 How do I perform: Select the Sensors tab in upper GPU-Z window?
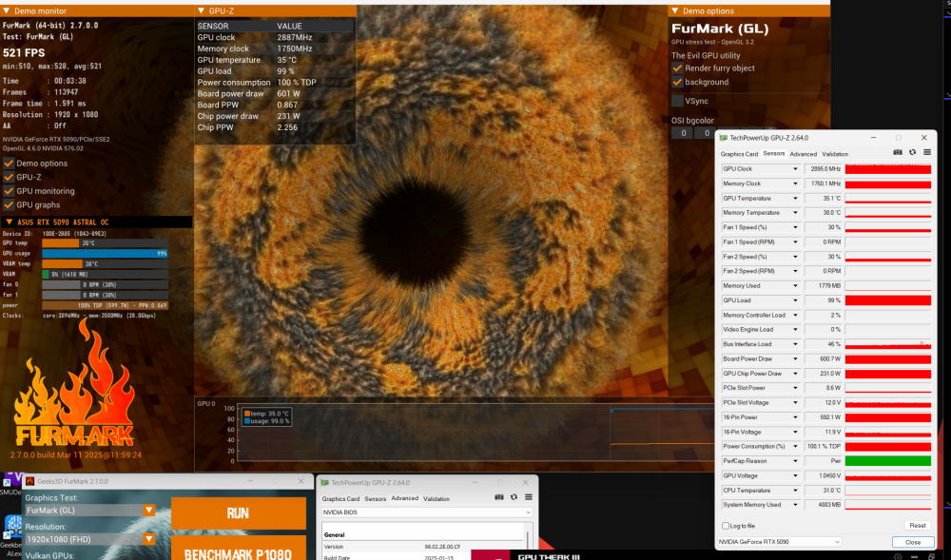coord(773,153)
